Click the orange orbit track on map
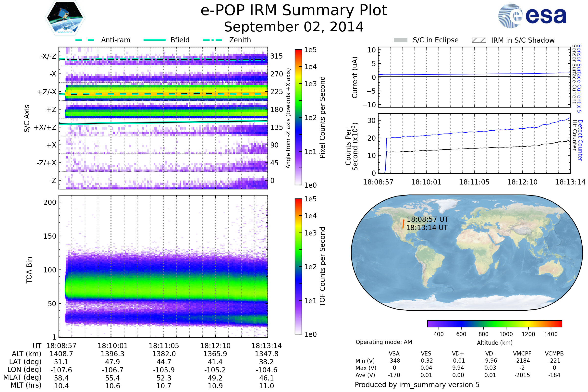This screenshot has height=392, width=588. coord(403,224)
